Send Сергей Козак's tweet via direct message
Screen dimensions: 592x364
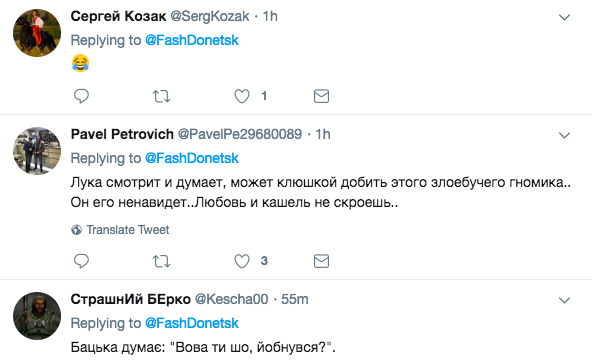point(321,96)
